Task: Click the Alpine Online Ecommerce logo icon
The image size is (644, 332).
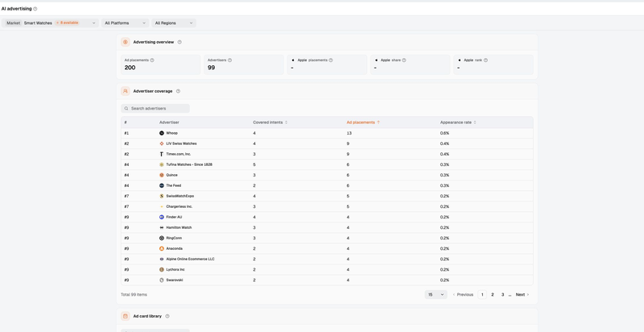Action: [x=162, y=259]
